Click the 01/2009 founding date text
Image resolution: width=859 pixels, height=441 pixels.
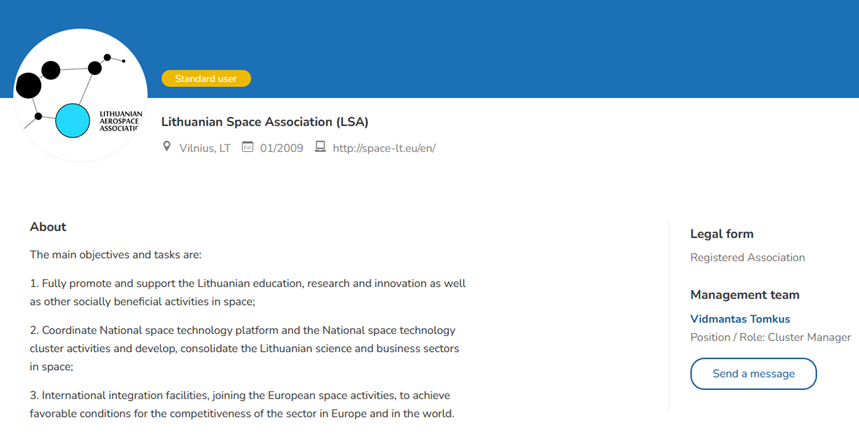[281, 148]
